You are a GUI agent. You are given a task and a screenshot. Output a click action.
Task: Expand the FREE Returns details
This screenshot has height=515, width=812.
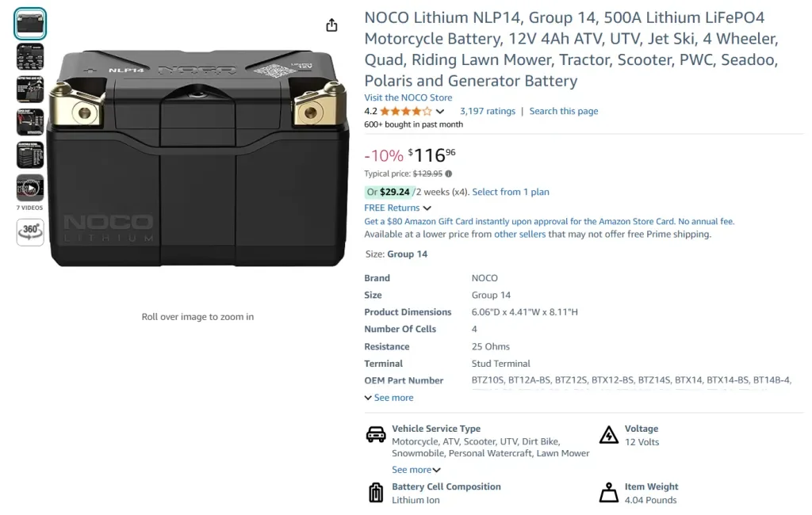(x=397, y=207)
